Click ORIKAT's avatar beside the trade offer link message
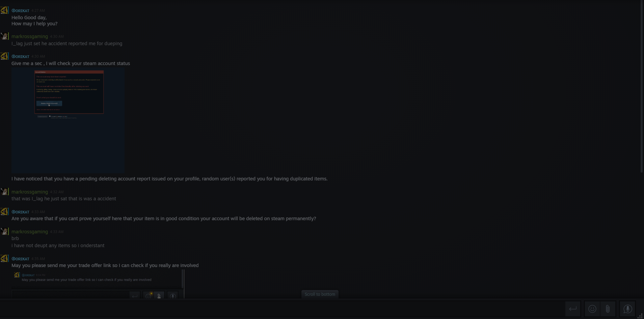Screen dimensions: 644x319 click(4, 258)
